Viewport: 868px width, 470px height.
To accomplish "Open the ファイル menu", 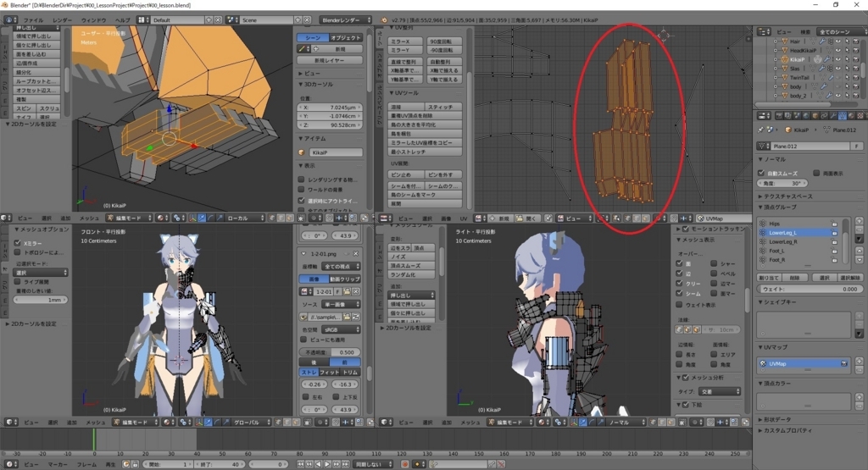I will coord(33,20).
